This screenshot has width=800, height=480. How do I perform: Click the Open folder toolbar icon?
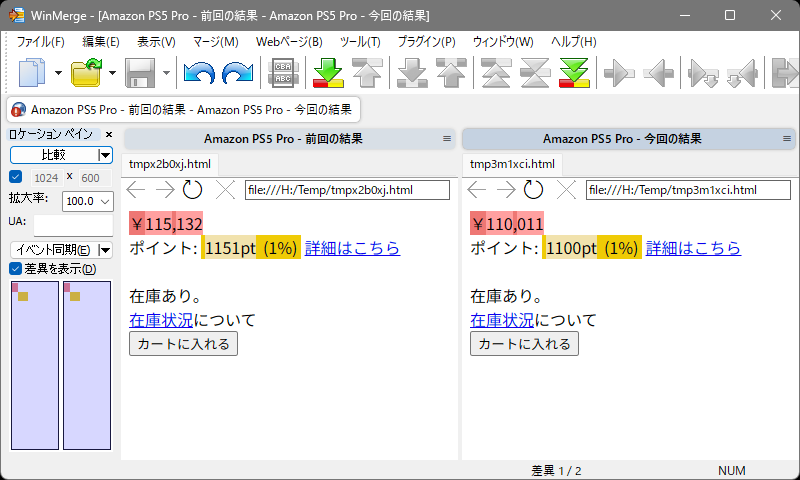coord(86,72)
